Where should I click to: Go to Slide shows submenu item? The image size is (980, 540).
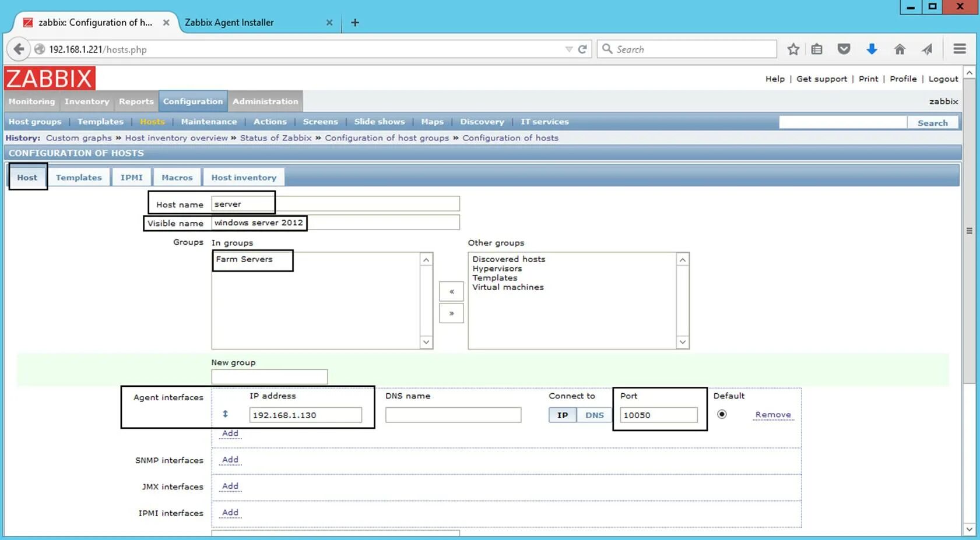379,122
